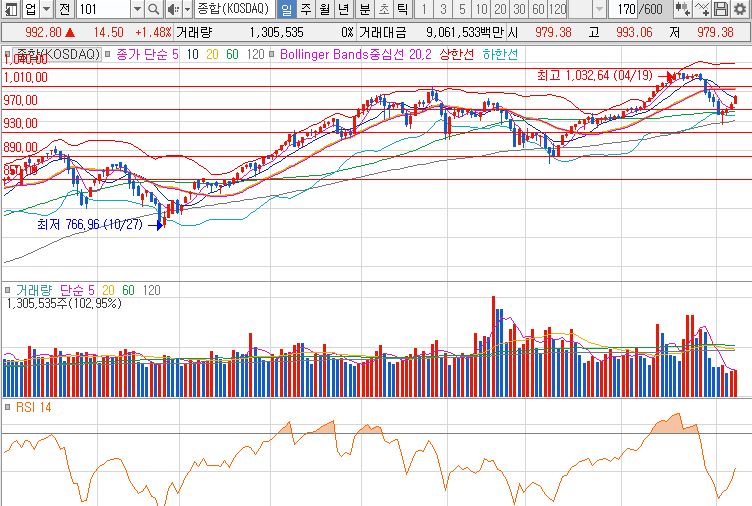Choose the 20 interval button
The width and height of the screenshot is (752, 506).
[500, 9]
